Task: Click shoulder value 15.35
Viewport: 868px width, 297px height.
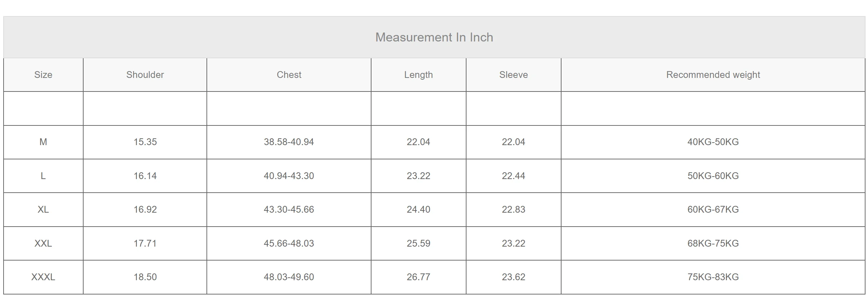Action: 145,142
